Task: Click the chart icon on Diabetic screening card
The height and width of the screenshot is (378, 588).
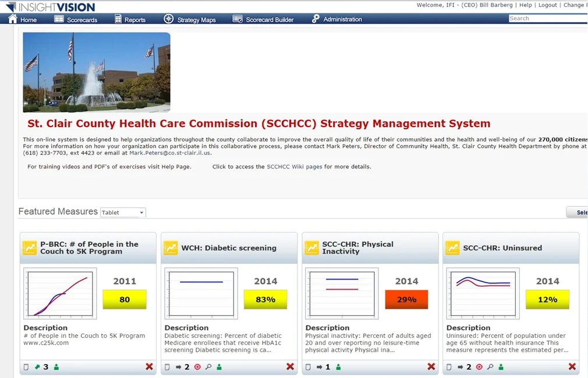Action: click(x=171, y=248)
